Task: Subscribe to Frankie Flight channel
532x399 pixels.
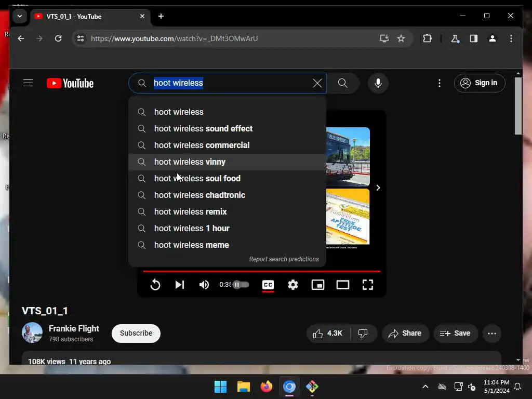Action: [x=136, y=333]
